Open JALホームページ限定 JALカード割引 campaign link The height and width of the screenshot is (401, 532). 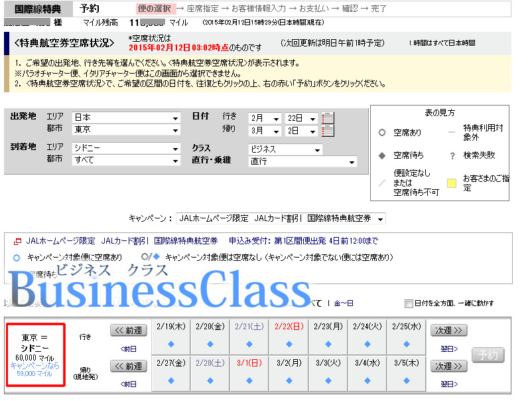[122, 241]
